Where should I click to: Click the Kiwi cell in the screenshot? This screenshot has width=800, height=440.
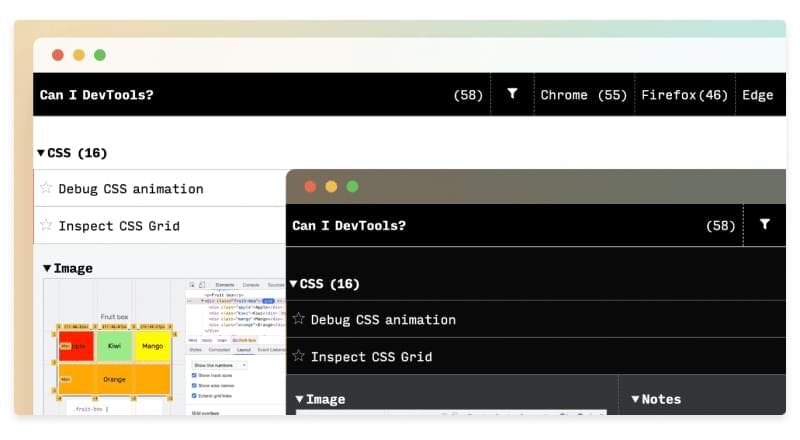[x=114, y=346]
